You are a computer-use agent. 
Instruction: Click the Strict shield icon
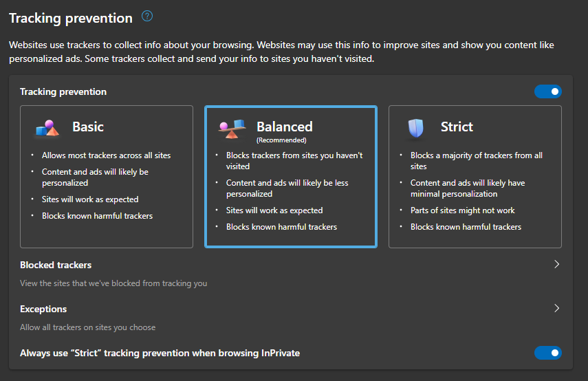416,127
